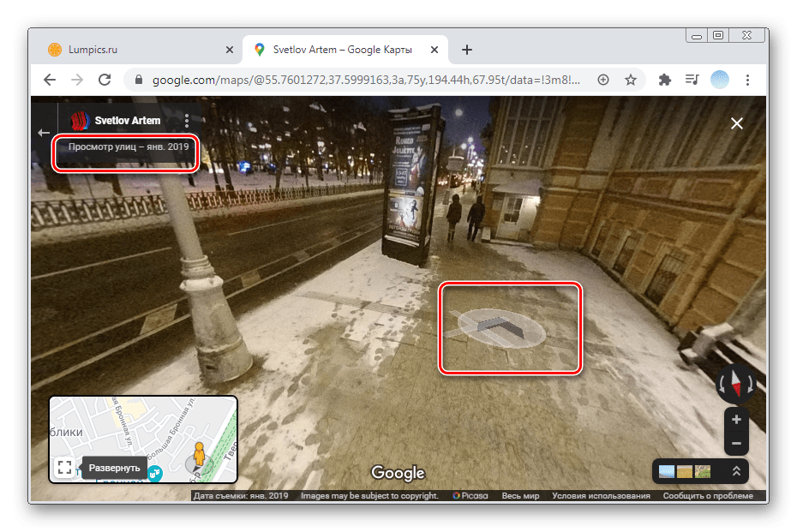Click the minimap street area
Image resolution: width=797 pixels, height=532 pixels.
click(x=143, y=439)
